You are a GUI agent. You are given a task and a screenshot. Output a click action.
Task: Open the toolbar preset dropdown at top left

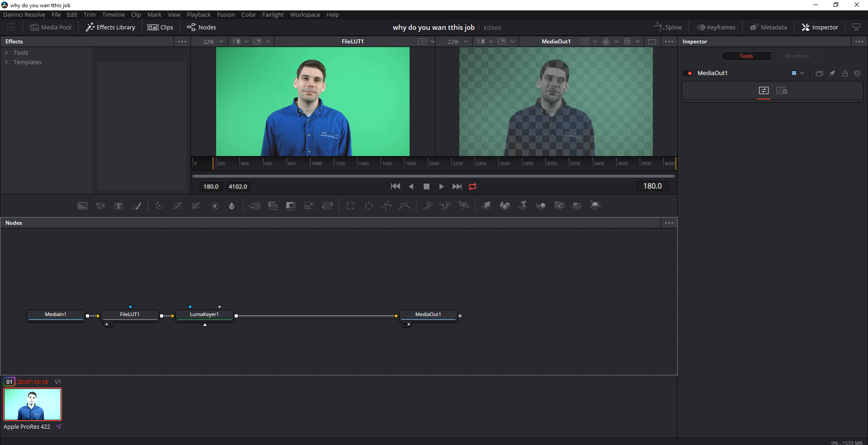tap(11, 27)
